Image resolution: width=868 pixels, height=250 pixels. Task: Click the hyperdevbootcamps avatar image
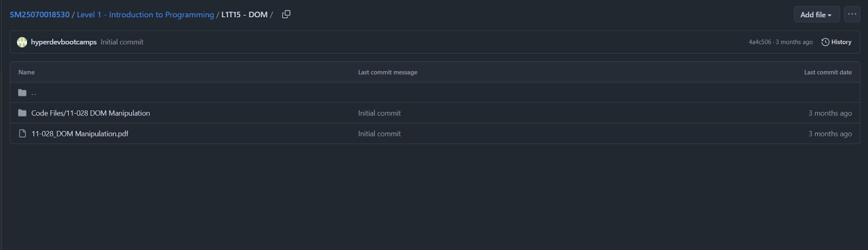[x=22, y=42]
